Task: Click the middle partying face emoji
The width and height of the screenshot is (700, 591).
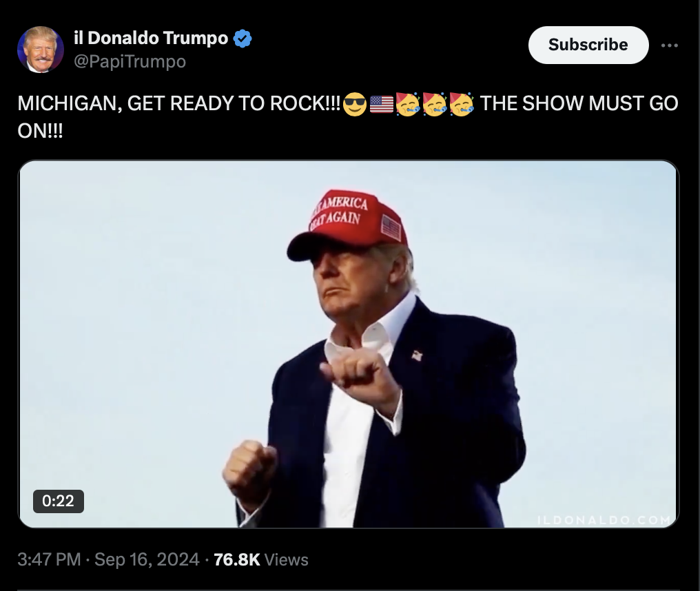Action: tap(434, 104)
